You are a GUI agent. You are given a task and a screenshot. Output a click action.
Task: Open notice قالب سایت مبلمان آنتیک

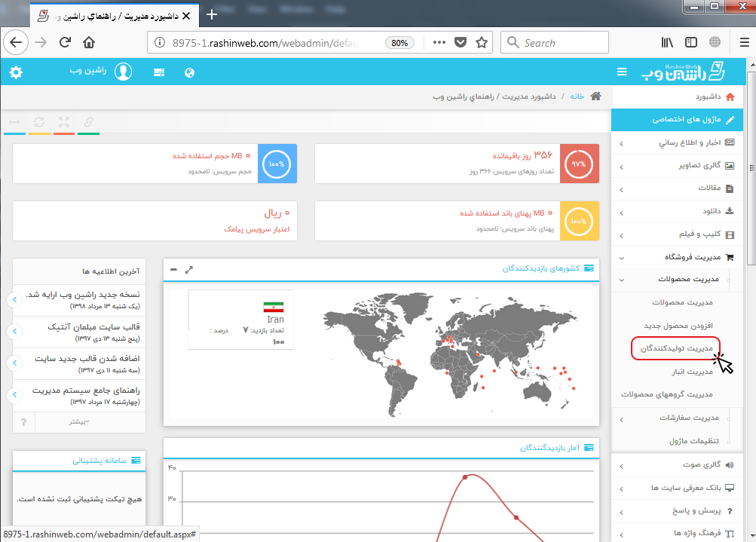[93, 326]
